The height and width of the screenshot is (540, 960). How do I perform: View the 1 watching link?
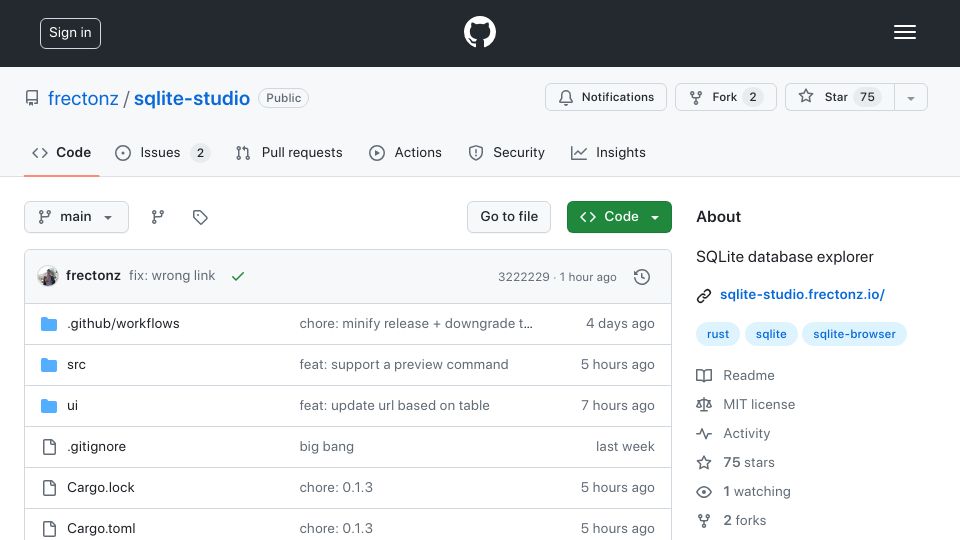tap(743, 492)
